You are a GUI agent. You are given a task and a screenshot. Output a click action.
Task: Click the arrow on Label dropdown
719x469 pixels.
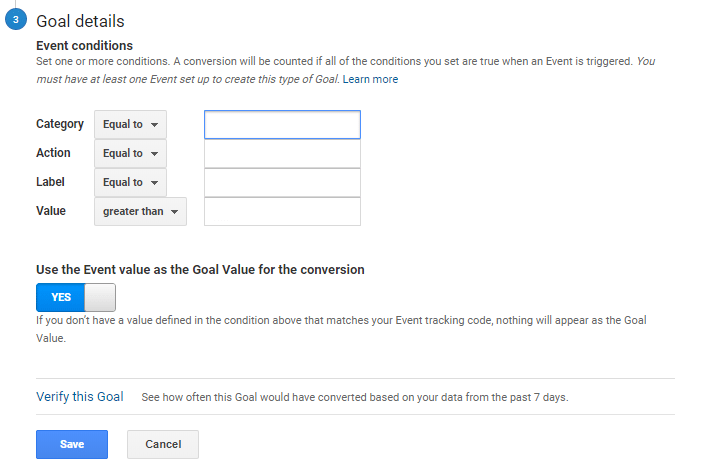pos(155,182)
